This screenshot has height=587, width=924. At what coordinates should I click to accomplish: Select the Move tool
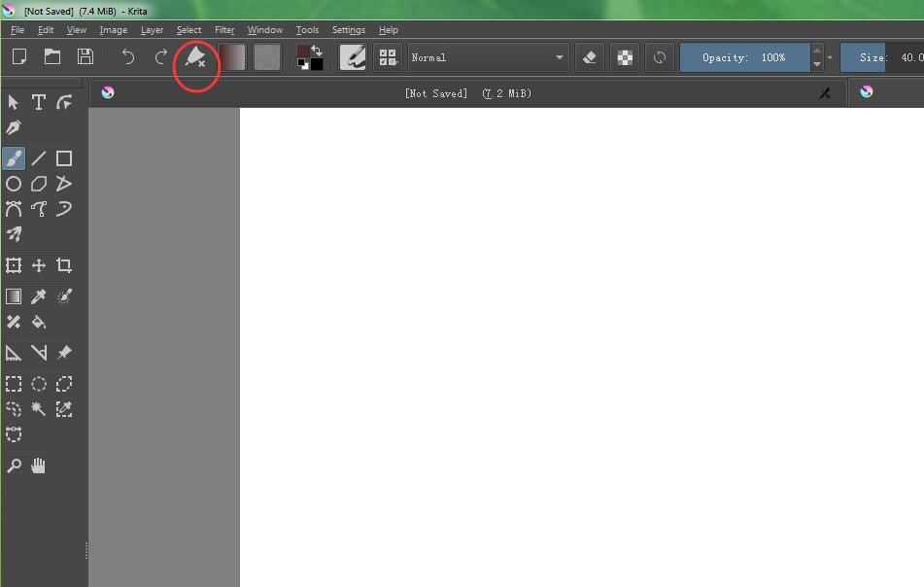(x=39, y=265)
